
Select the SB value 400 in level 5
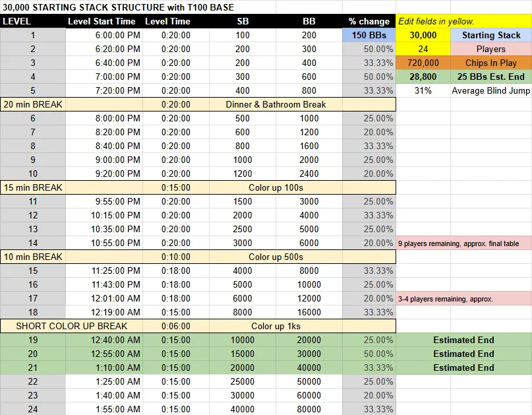point(243,90)
